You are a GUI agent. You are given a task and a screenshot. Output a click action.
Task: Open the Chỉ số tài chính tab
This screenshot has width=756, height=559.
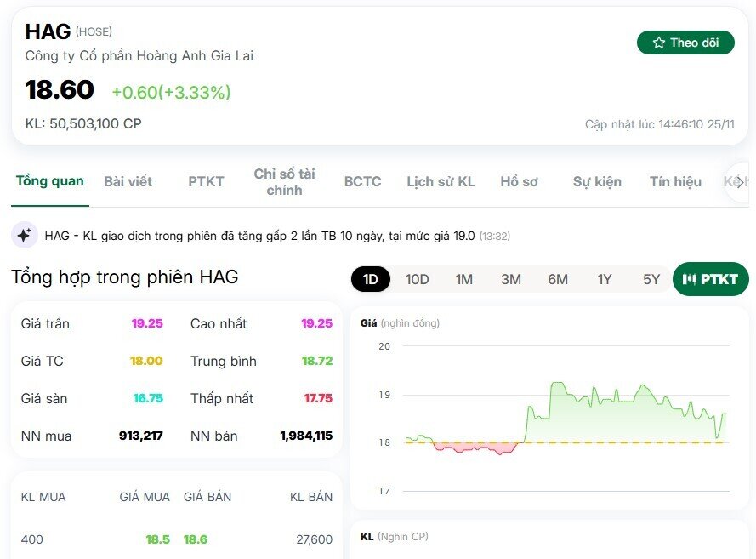point(285,181)
